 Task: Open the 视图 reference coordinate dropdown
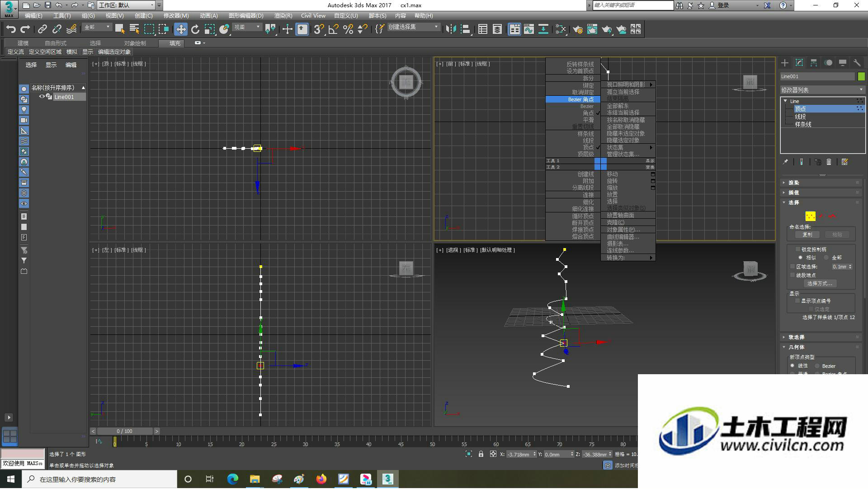[x=247, y=27]
